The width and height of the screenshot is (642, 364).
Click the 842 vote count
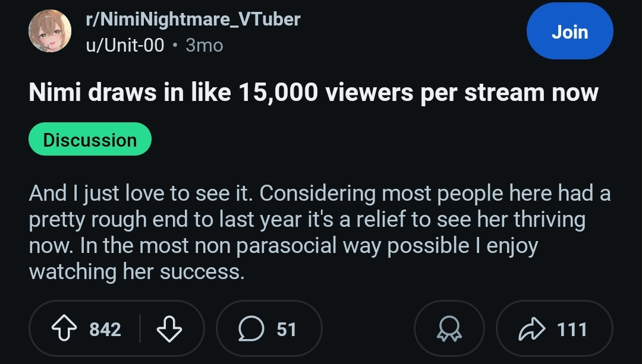[x=105, y=330]
